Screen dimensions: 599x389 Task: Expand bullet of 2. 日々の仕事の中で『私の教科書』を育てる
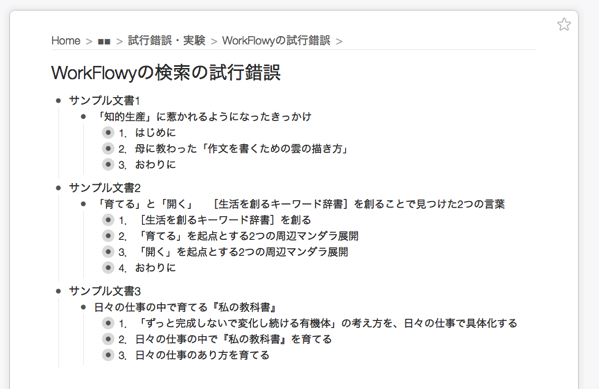[108, 339]
